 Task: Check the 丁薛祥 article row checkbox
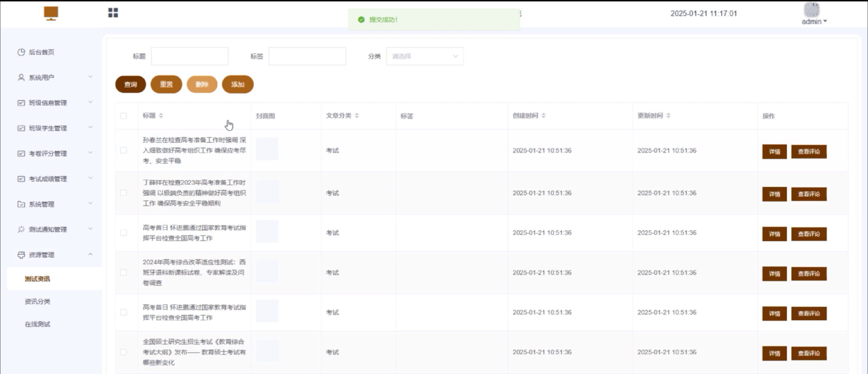123,193
